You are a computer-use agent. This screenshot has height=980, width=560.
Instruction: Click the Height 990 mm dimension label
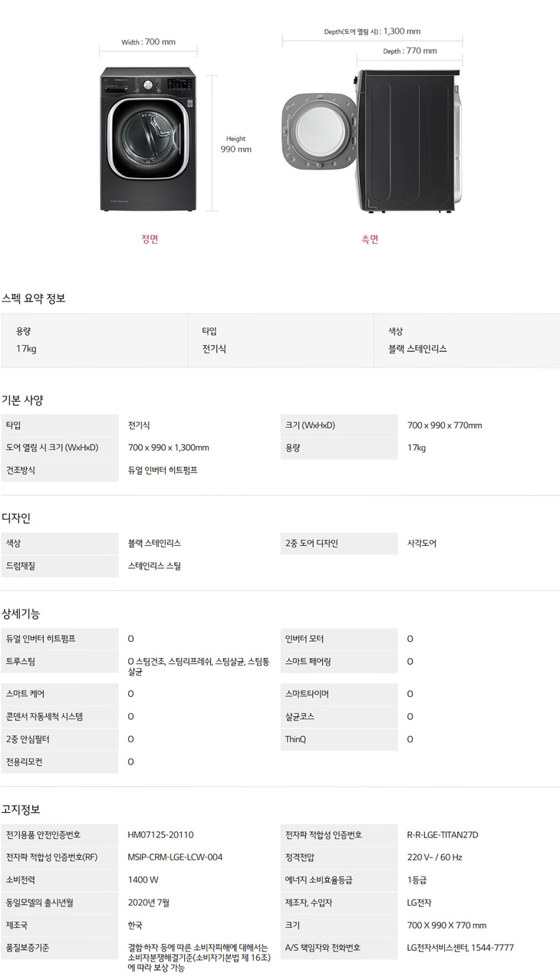click(x=236, y=144)
